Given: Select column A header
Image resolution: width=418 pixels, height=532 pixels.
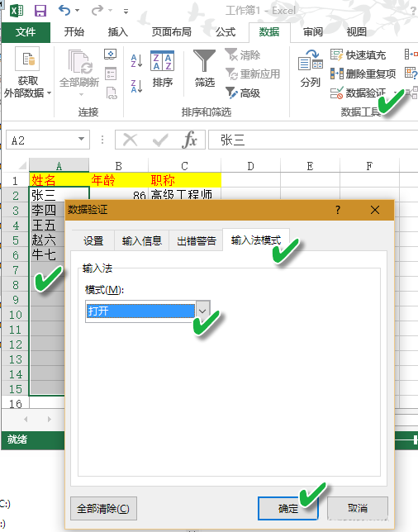Looking at the screenshot, I should tap(59, 165).
